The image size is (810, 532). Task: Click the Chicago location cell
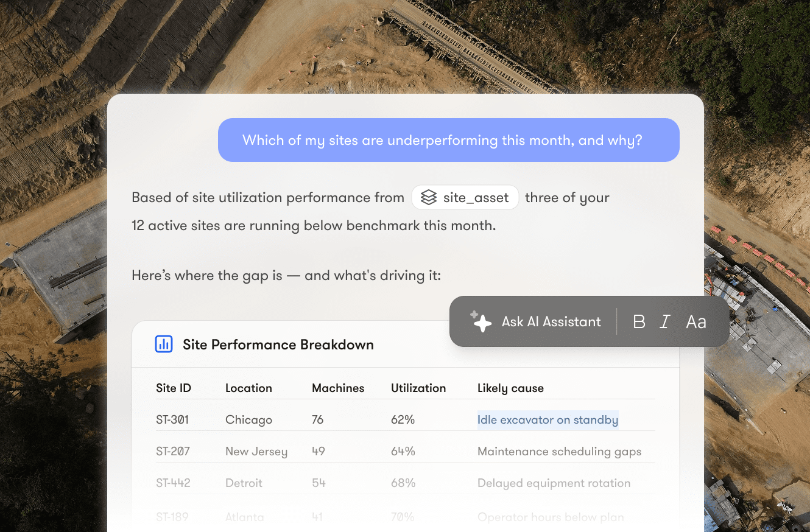pos(248,420)
